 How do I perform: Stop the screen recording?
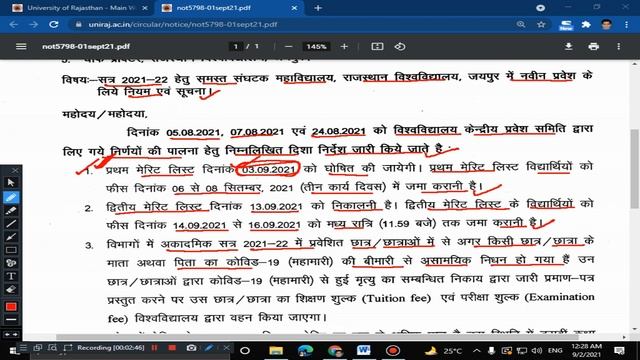[172, 348]
